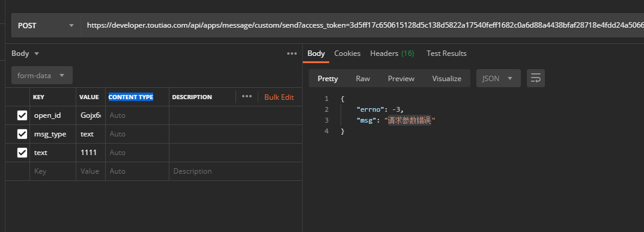Select Preview response view

click(401, 78)
